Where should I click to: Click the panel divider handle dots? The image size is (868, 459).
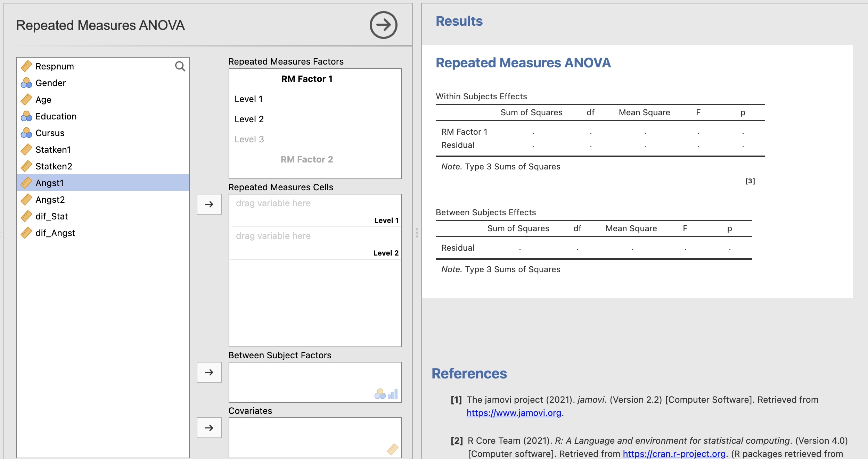pyautogui.click(x=417, y=233)
